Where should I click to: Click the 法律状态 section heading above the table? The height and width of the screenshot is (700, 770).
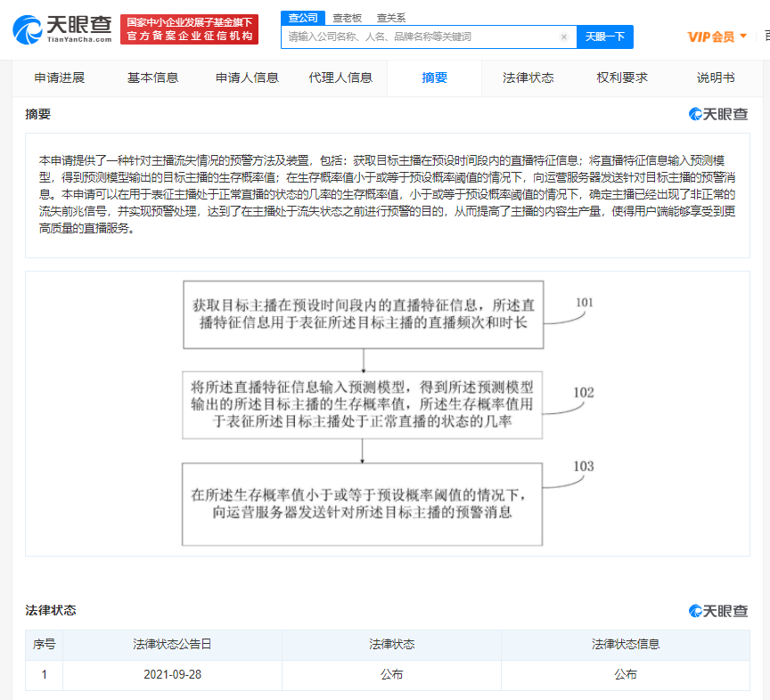51,610
